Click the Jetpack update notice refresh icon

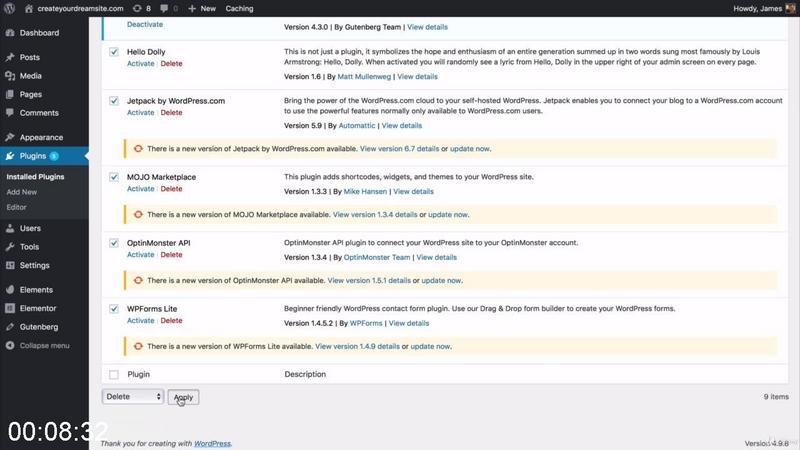click(138, 149)
